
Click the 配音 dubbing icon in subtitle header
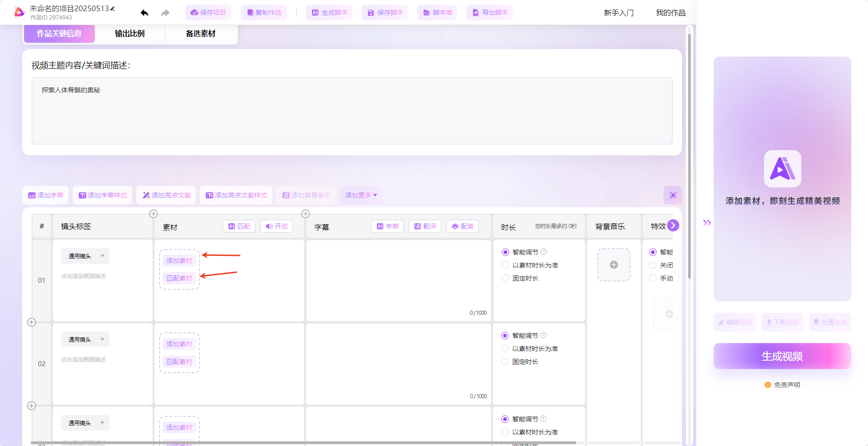(462, 226)
